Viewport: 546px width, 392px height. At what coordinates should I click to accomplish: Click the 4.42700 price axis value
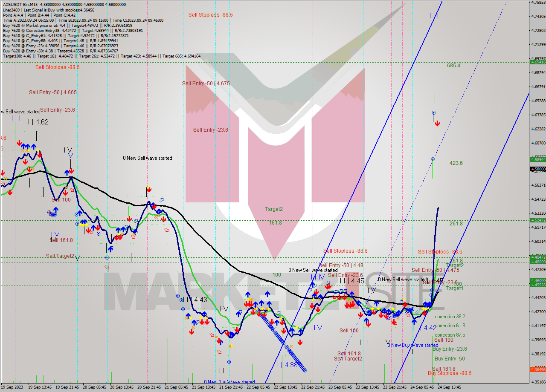(x=538, y=311)
